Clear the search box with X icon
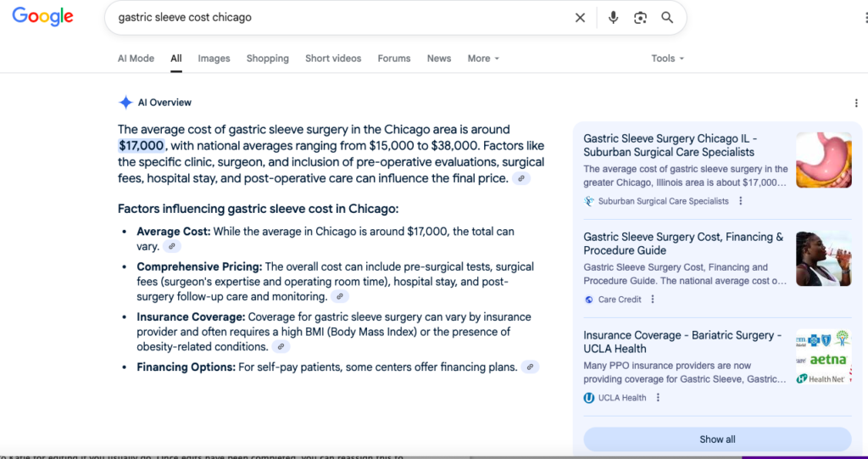Viewport: 868px width, 459px height. [580, 18]
